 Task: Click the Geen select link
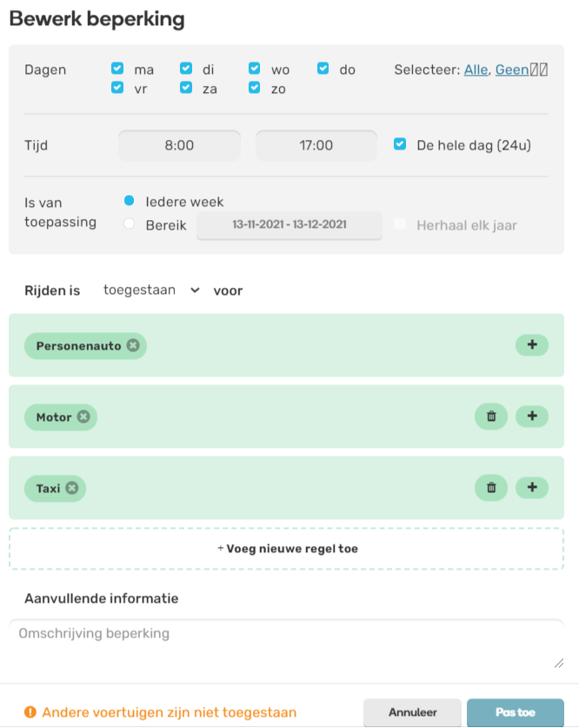[x=512, y=70]
